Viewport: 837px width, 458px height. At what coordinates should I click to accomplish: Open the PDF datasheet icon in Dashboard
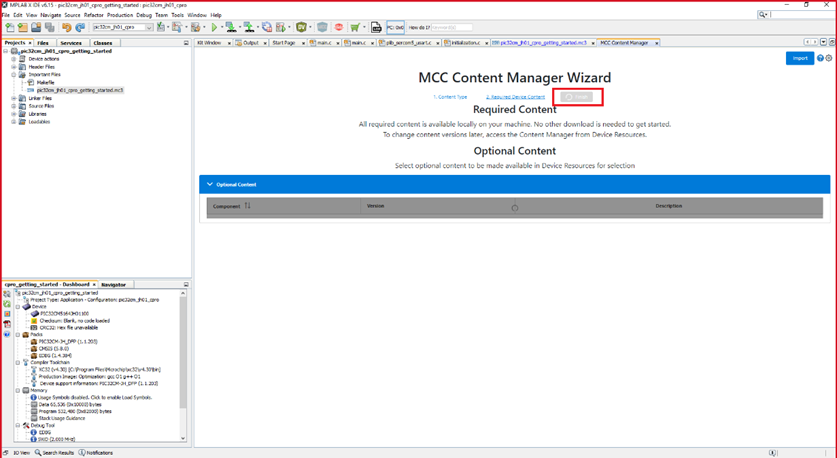pos(7,324)
